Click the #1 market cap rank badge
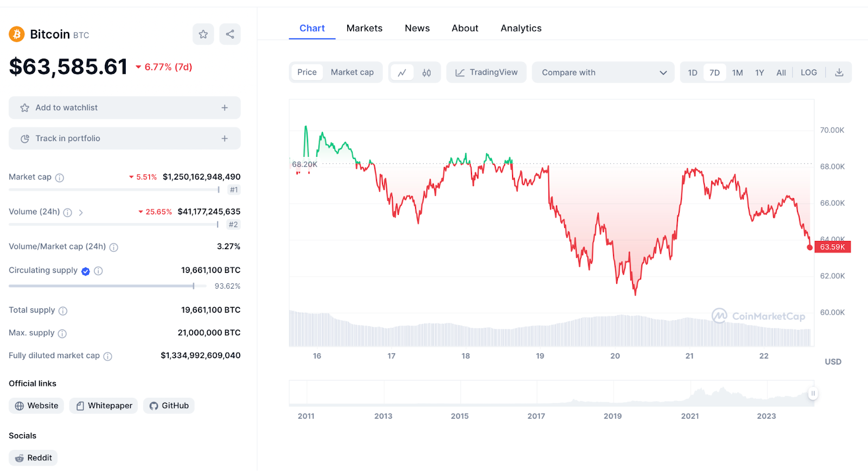Viewport: 868px width, 471px height. point(234,189)
